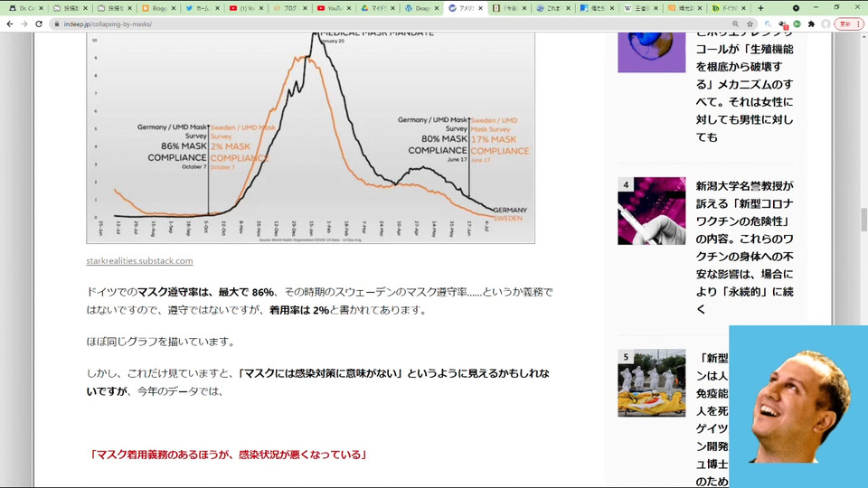
Task: Close the Google Drive tab
Action: point(393,8)
